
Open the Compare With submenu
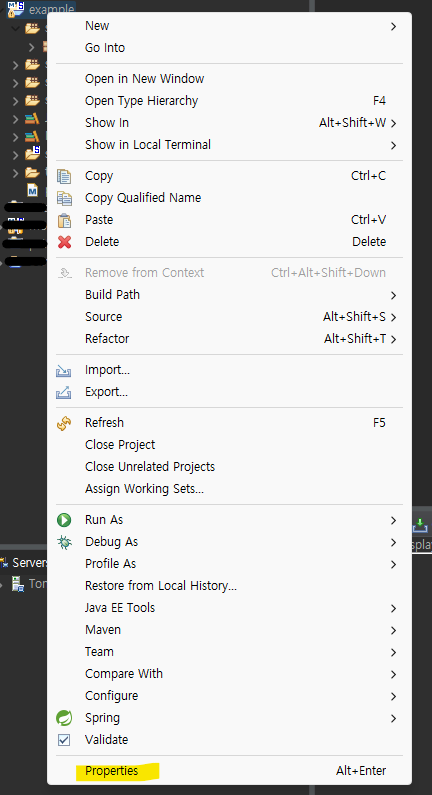[229, 674]
